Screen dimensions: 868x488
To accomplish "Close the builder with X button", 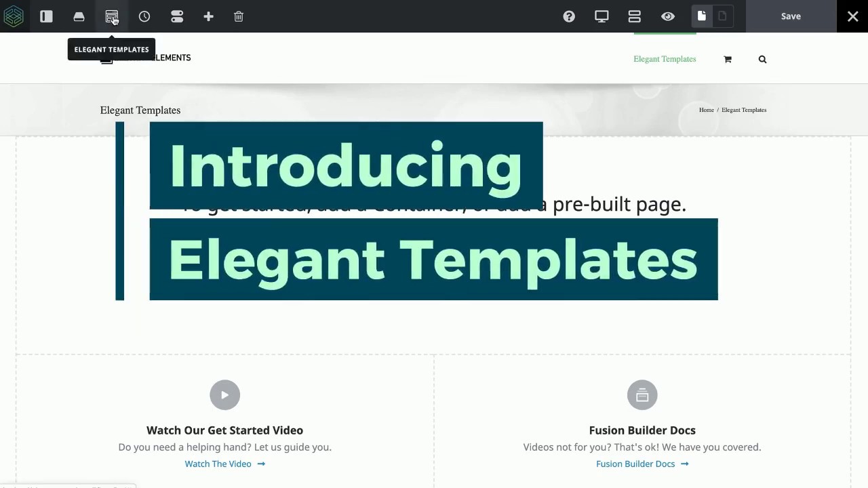I will tap(852, 16).
